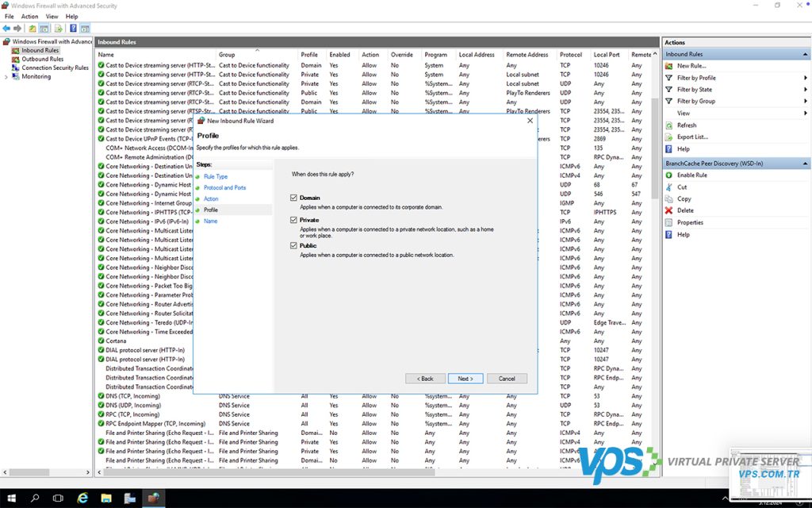Open File Explorer from the taskbar

coord(106,498)
